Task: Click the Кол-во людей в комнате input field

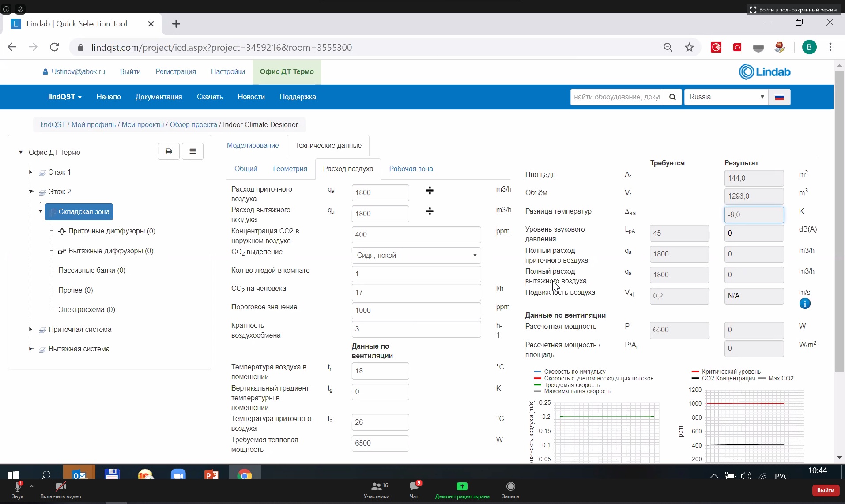Action: [416, 274]
